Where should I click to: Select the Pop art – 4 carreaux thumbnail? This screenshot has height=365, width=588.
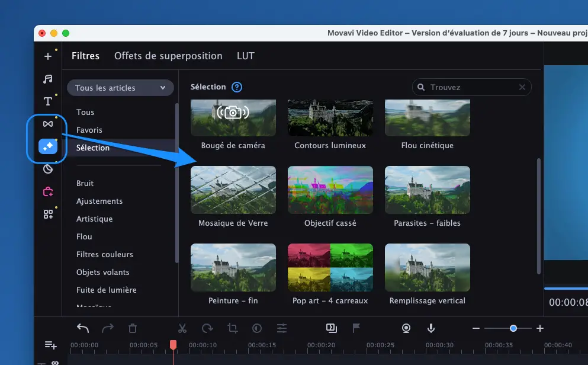[330, 267]
